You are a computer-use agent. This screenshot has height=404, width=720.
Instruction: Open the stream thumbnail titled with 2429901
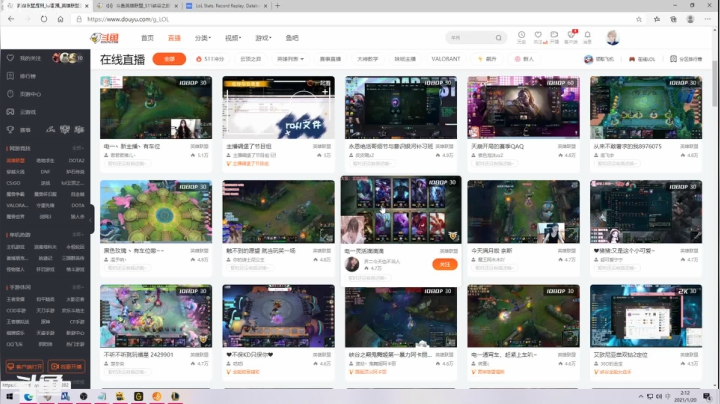[156, 316]
